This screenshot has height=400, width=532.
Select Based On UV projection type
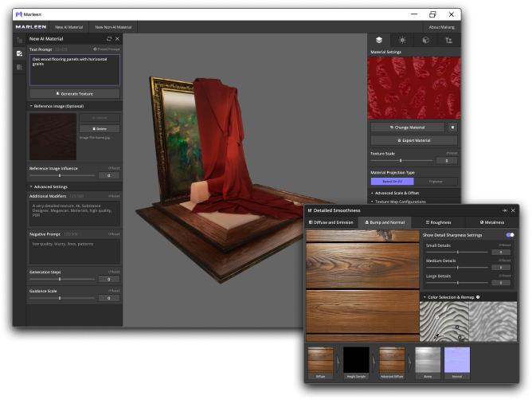point(392,182)
